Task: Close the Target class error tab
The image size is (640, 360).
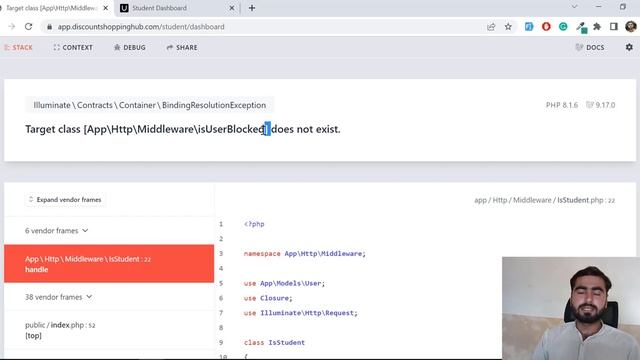Action: click(105, 8)
